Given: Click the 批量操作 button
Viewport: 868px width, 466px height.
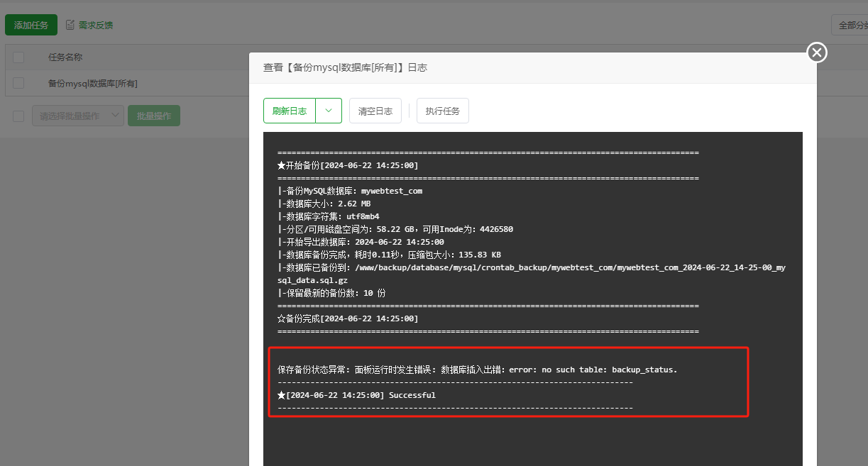Looking at the screenshot, I should [x=154, y=116].
